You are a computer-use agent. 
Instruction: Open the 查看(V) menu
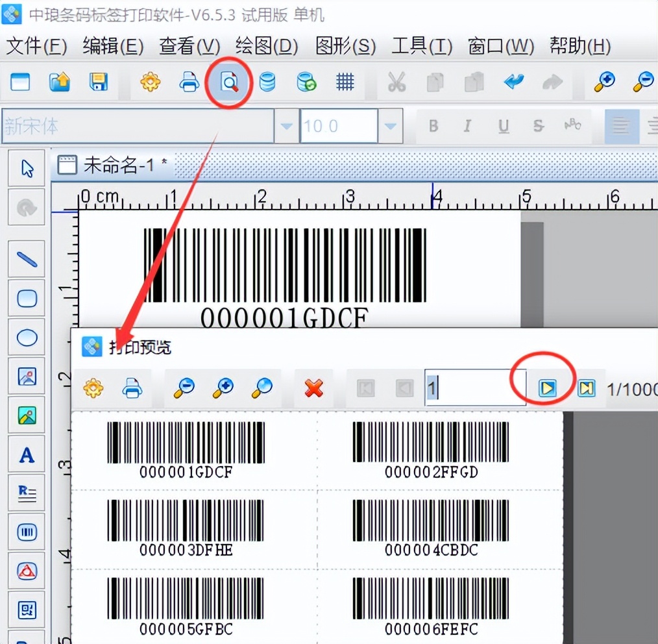click(189, 45)
